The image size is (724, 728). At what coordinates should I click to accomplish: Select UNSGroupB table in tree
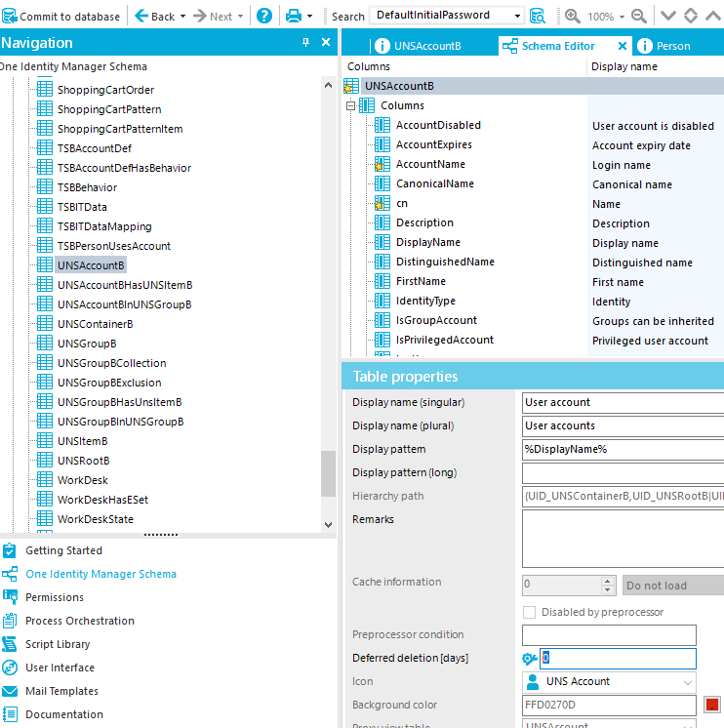pyautogui.click(x=87, y=344)
